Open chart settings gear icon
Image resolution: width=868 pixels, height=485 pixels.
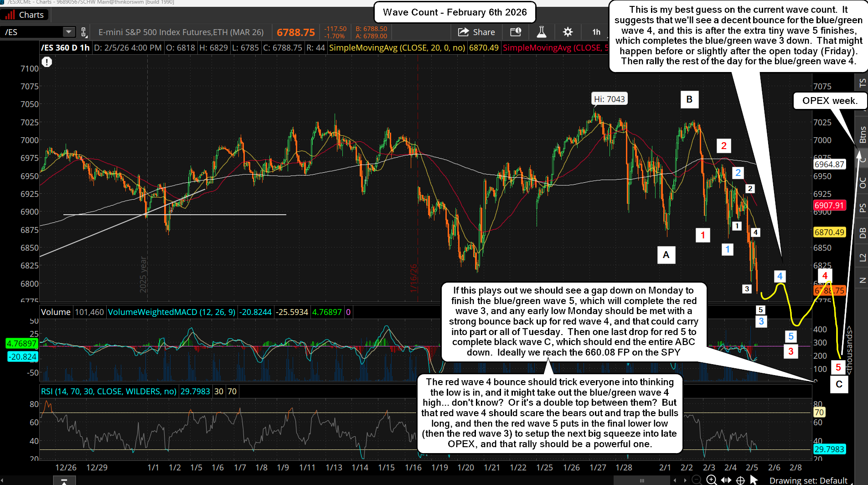pos(568,32)
